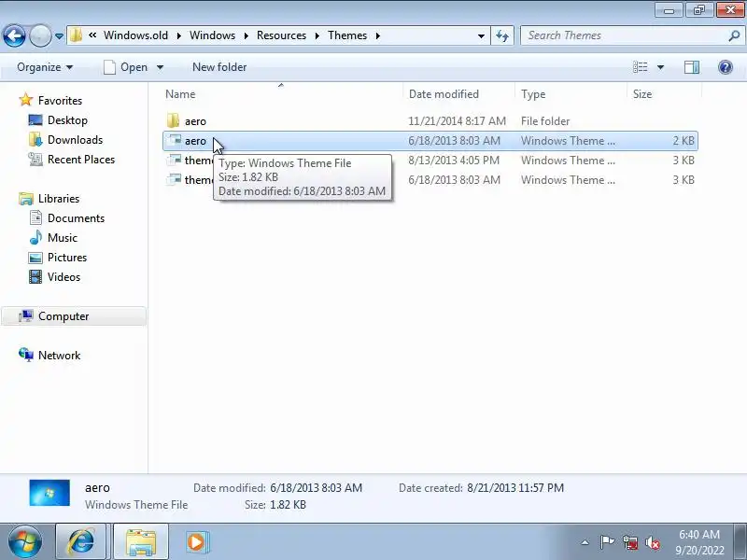Open the Documents library
This screenshot has height=560, width=747.
(77, 218)
